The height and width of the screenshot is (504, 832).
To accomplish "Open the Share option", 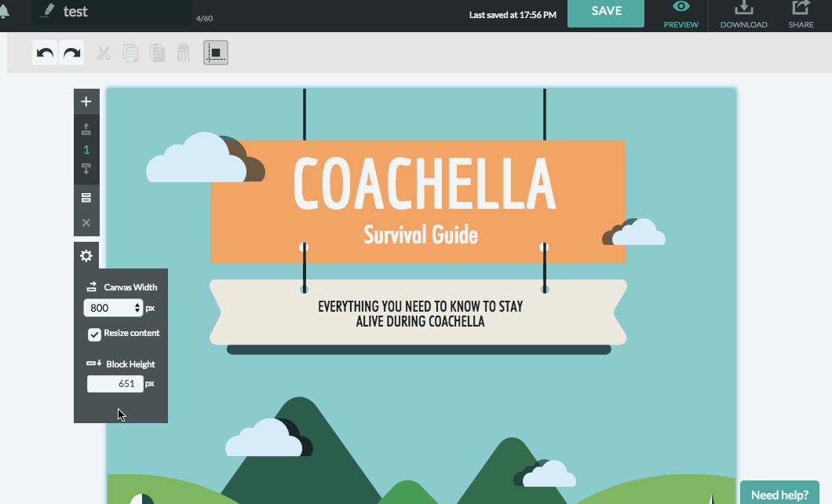I will click(x=801, y=15).
